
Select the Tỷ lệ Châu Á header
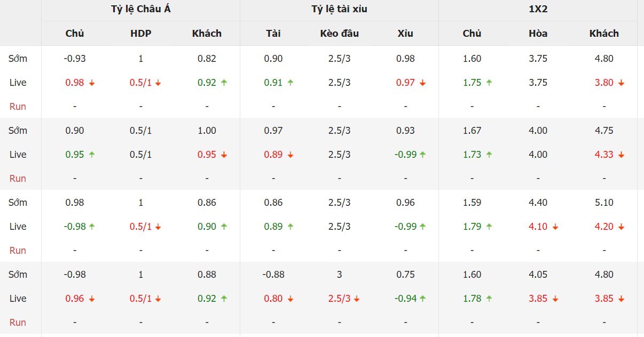140,9
